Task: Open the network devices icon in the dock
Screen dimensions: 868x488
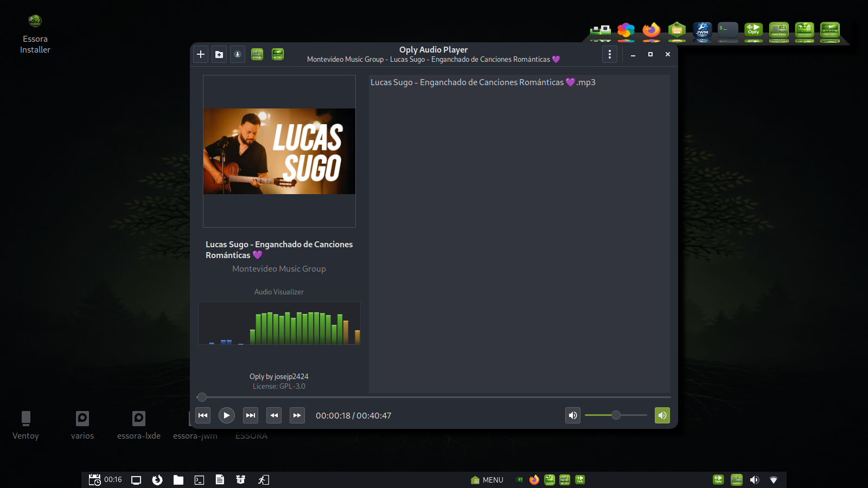Action: click(x=601, y=30)
